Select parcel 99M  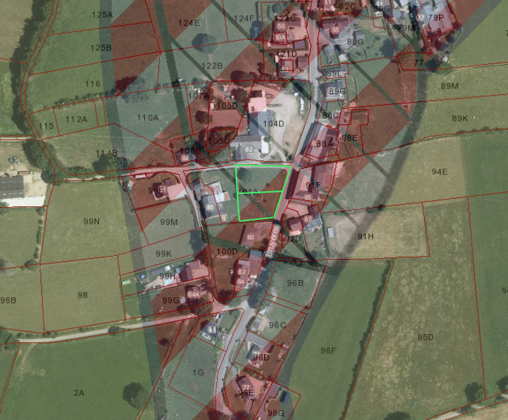point(169,222)
